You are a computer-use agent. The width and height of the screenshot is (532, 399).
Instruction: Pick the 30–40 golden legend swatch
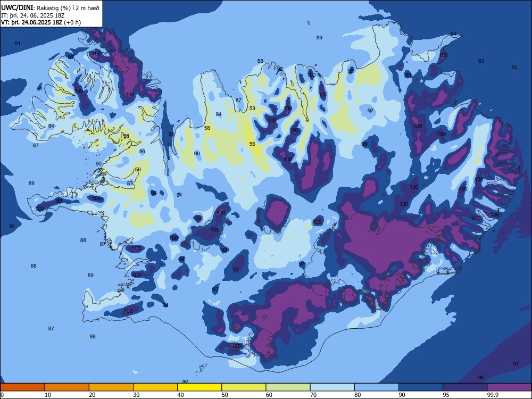155,387
